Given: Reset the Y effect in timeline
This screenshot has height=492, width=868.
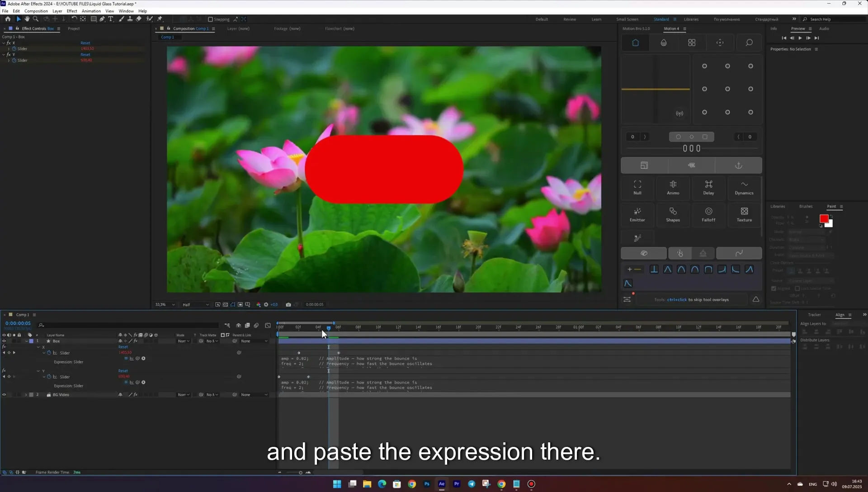Looking at the screenshot, I should pyautogui.click(x=123, y=371).
